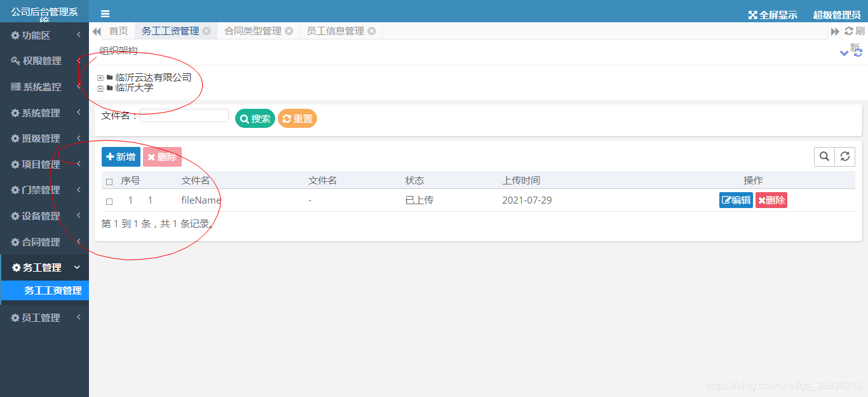Expand the 员工管理 sidebar menu

tap(44, 318)
